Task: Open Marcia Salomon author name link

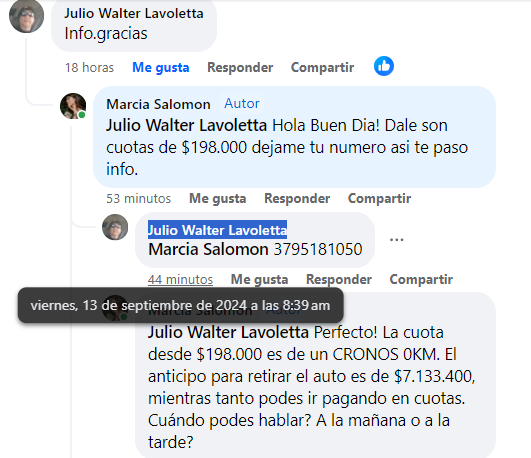Action: (x=158, y=104)
